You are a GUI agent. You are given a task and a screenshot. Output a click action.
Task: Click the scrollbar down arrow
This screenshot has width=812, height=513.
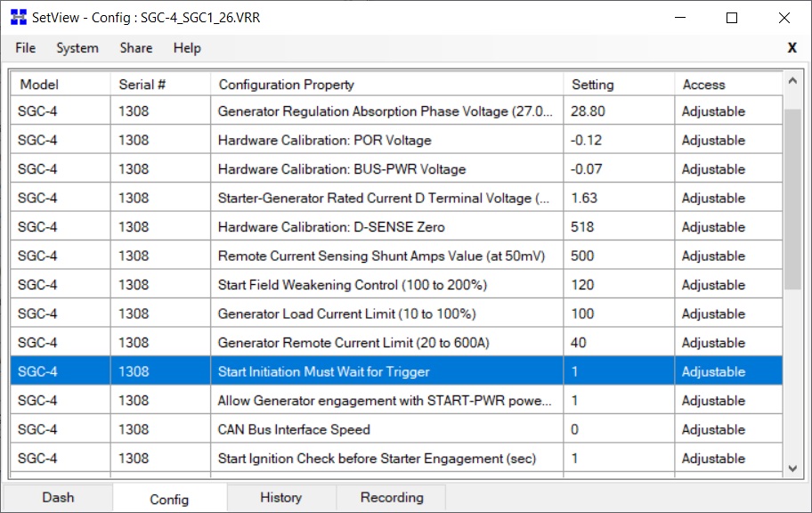(792, 468)
